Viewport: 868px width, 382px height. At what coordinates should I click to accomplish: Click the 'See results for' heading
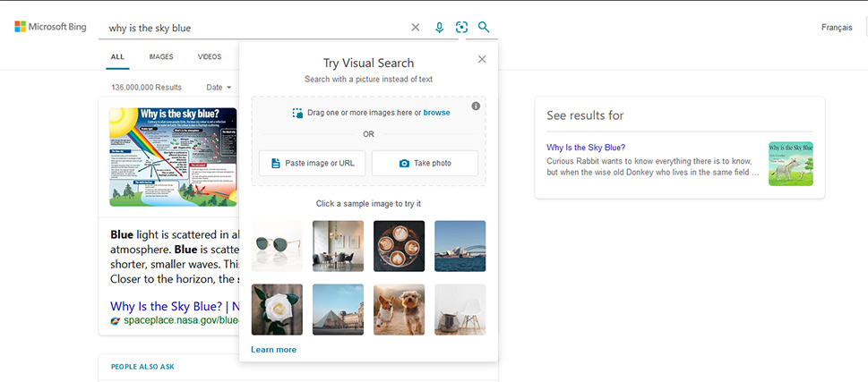coord(585,115)
